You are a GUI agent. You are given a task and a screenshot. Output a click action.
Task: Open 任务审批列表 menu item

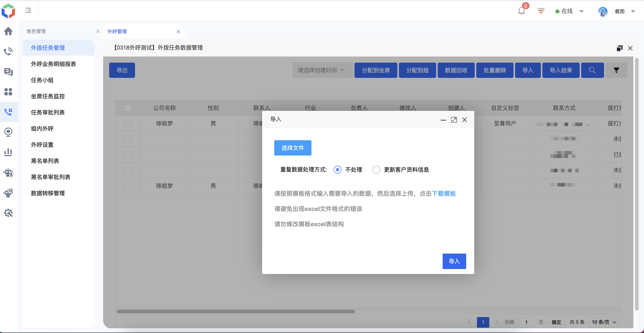pos(59,112)
